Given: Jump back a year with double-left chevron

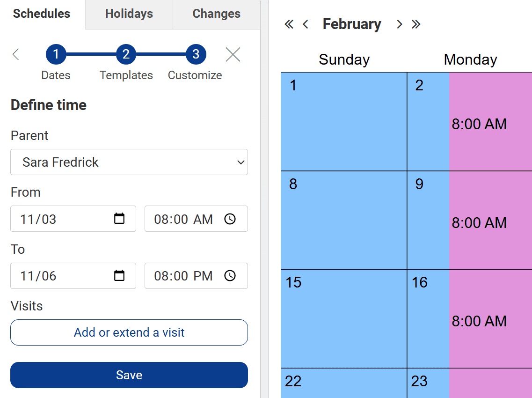Looking at the screenshot, I should [289, 24].
